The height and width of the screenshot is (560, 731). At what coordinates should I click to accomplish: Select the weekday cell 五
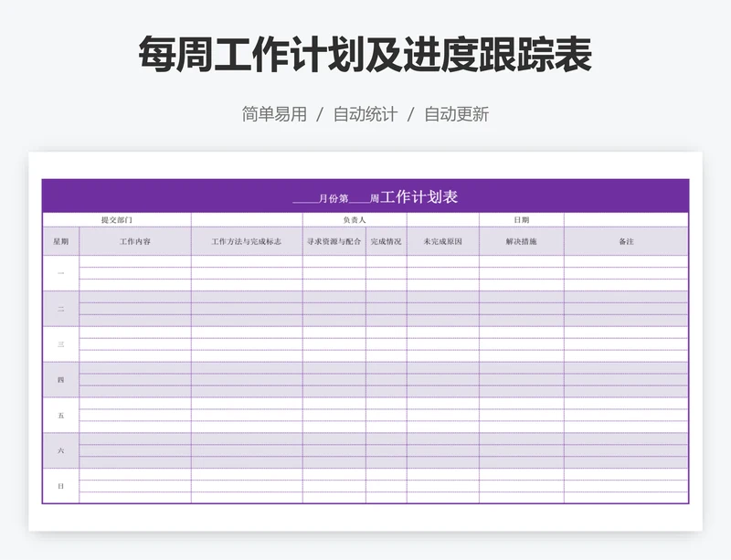click(60, 415)
